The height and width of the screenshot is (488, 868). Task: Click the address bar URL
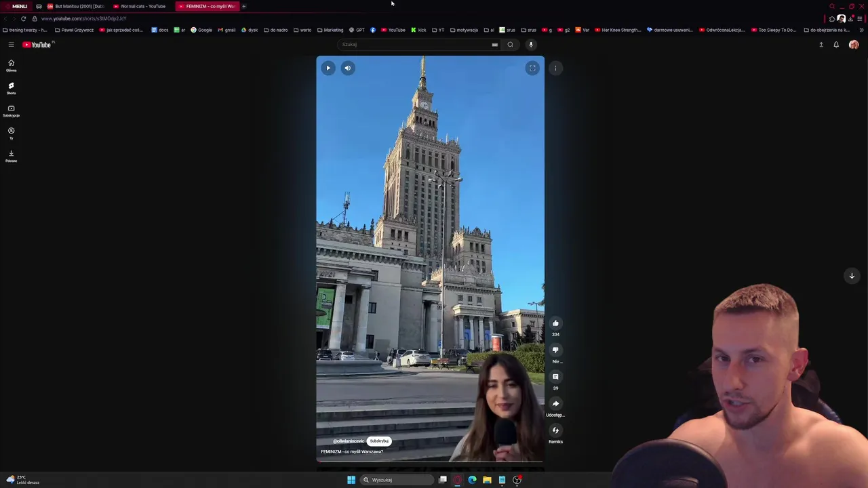tap(83, 18)
